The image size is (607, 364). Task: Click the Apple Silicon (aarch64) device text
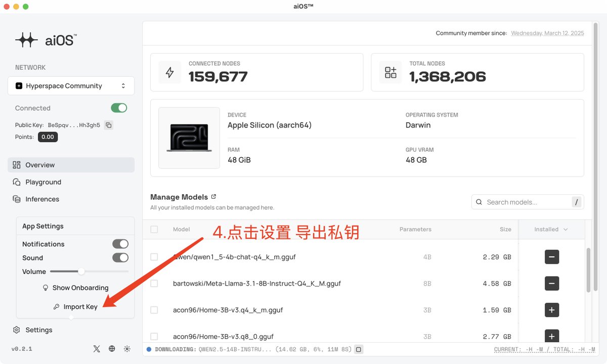coord(270,125)
